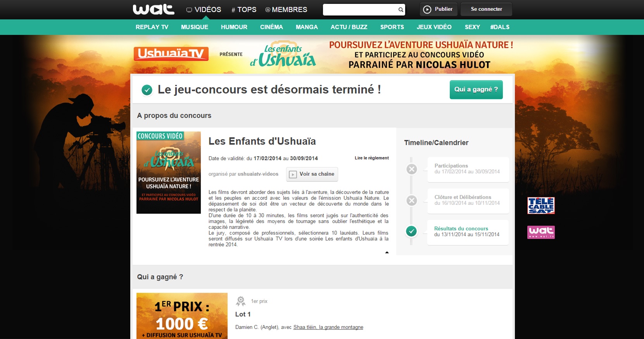Open CINÉMA category
644x339 pixels.
click(271, 27)
